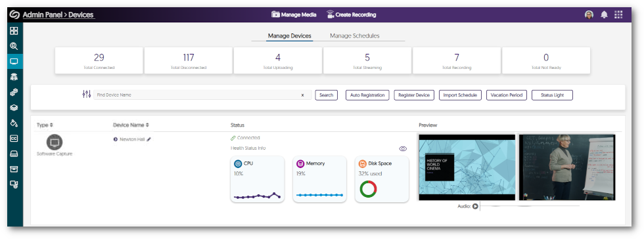Click the Memory icon in health card

point(300,164)
